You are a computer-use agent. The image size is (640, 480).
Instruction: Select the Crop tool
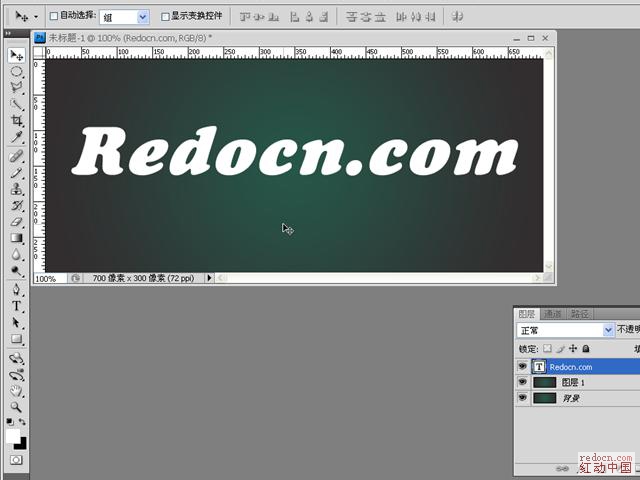pyautogui.click(x=17, y=120)
